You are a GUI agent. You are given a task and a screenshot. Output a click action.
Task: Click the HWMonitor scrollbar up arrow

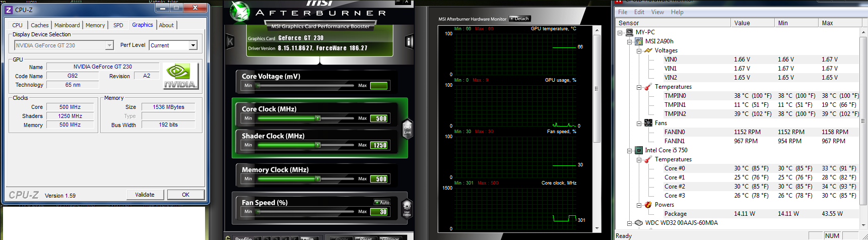[863, 32]
